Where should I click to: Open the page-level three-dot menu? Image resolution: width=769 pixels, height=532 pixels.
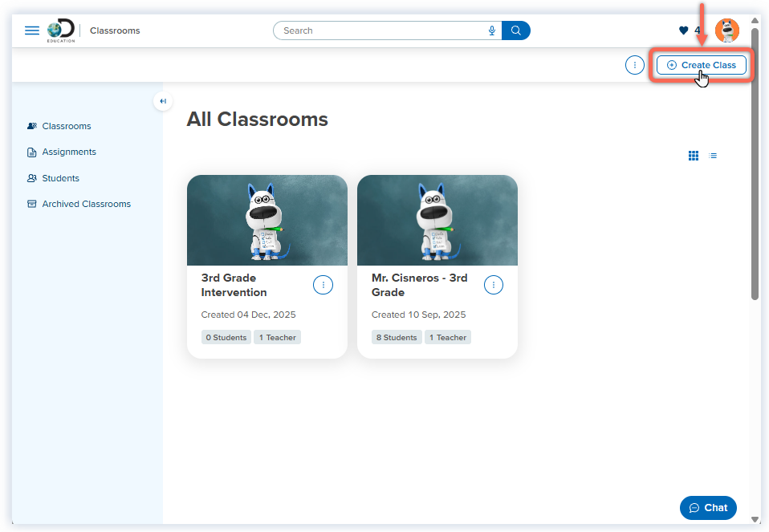(634, 65)
